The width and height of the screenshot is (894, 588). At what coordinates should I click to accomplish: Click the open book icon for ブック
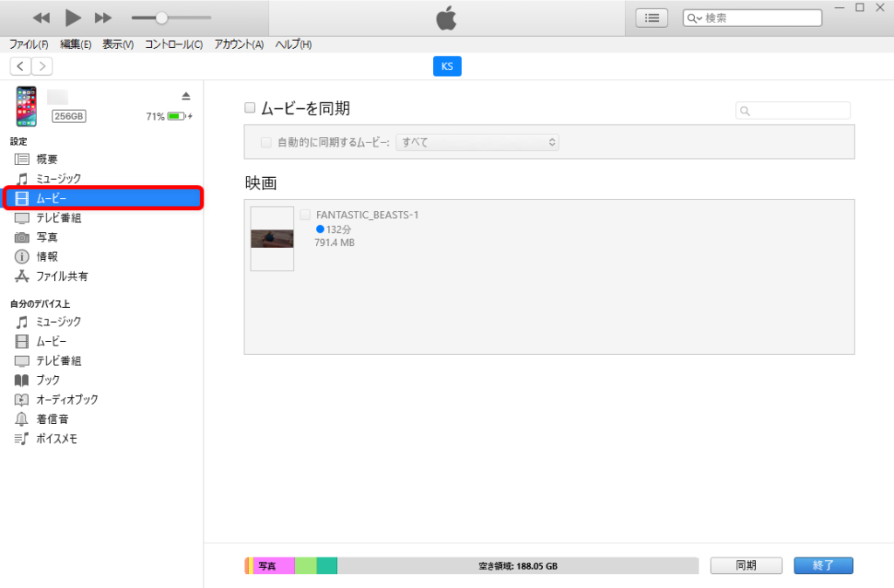(22, 380)
